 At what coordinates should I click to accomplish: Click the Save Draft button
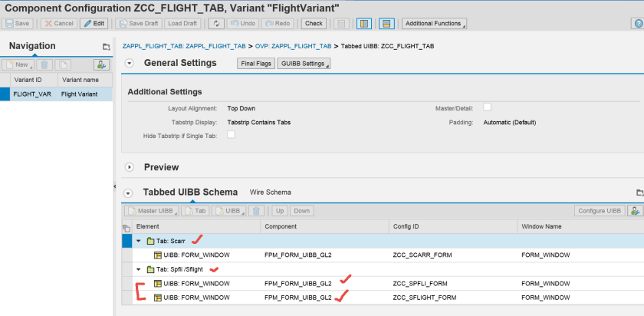click(139, 24)
